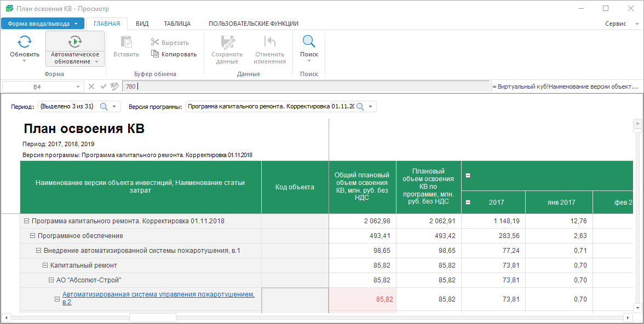
Task: Collapse the Капитальный ремонт tree row
Action: click(x=45, y=265)
